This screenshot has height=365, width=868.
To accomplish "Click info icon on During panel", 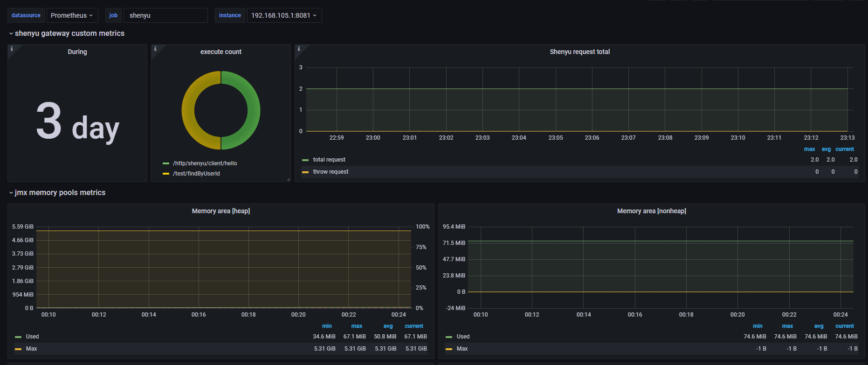I will (12, 48).
